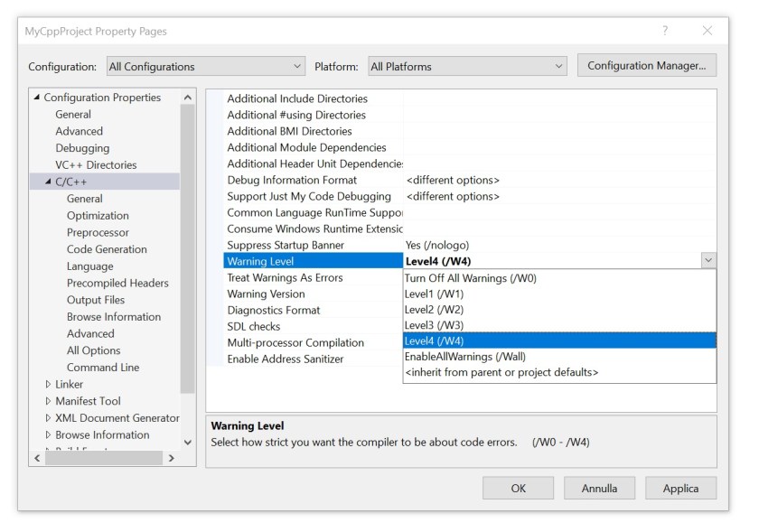
Task: Choose Level2 (/W2) warning level
Action: click(559, 309)
